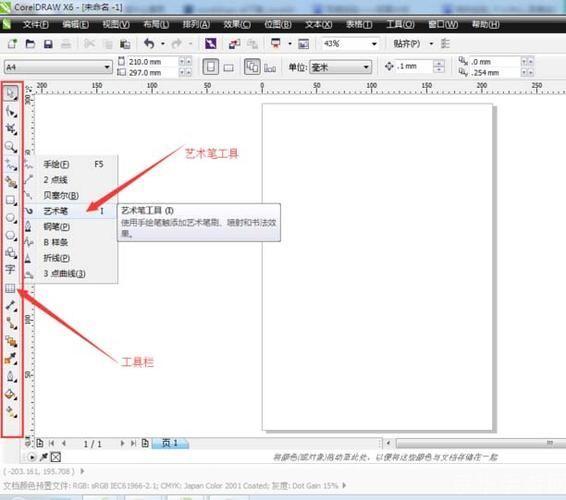Open the 效果(C) menu
This screenshot has height=500, width=566.
click(x=237, y=25)
